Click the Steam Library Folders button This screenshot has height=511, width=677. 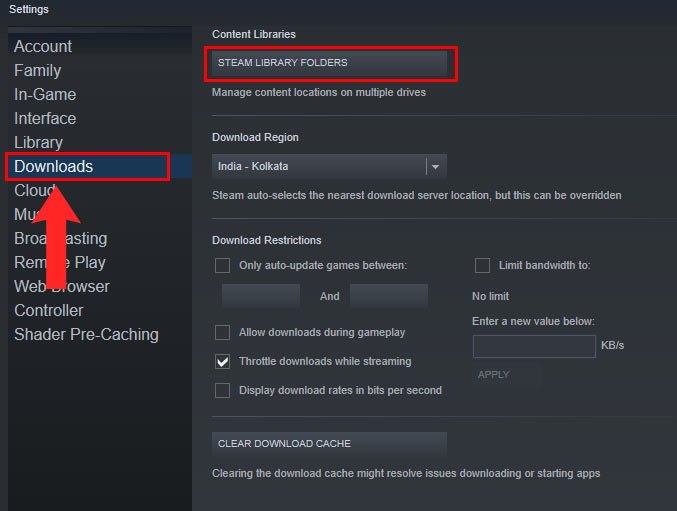[x=330, y=63]
